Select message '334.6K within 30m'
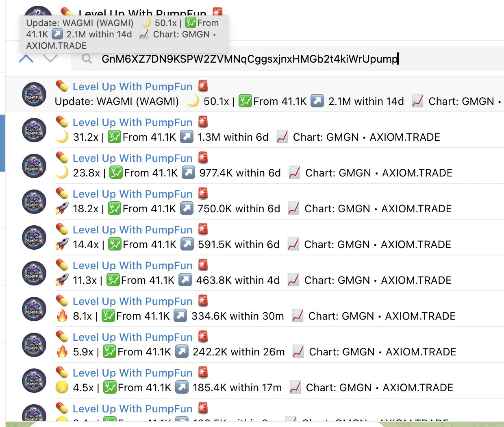 (x=237, y=316)
